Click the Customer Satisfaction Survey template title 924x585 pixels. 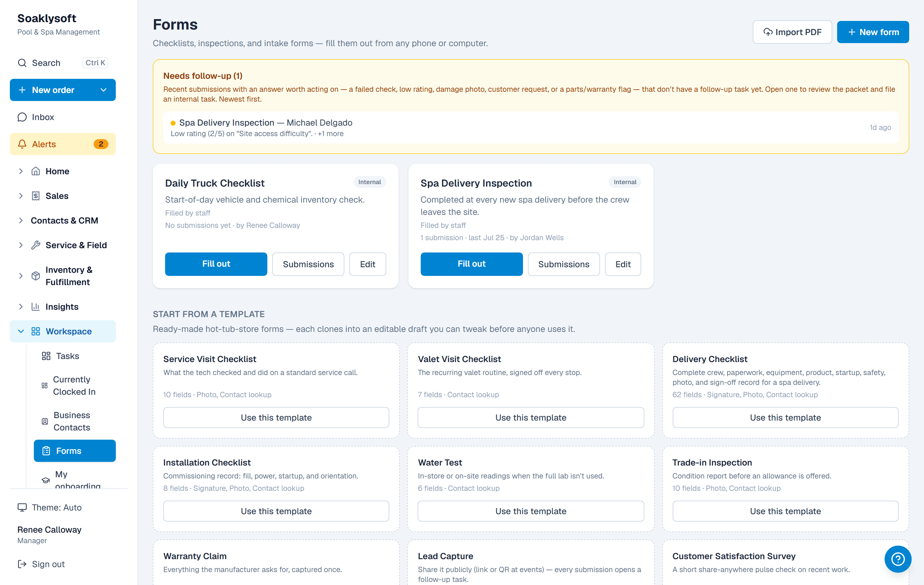pos(734,556)
